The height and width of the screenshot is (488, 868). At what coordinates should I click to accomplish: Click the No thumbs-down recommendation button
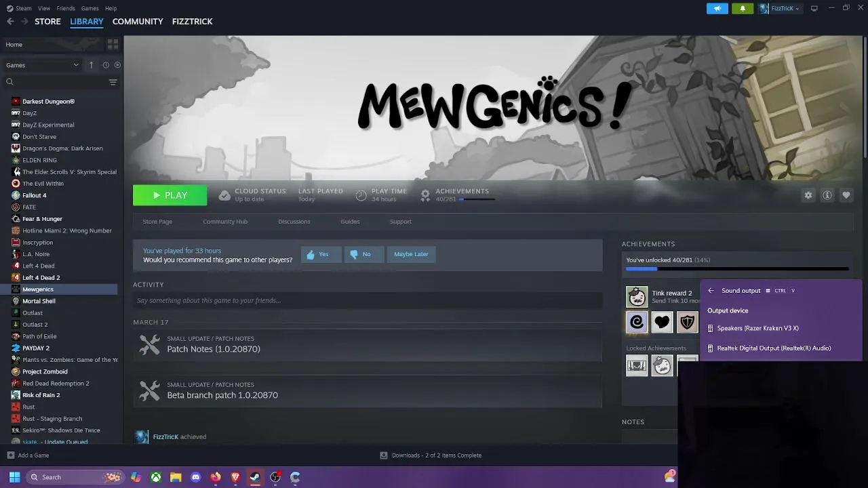[363, 254]
